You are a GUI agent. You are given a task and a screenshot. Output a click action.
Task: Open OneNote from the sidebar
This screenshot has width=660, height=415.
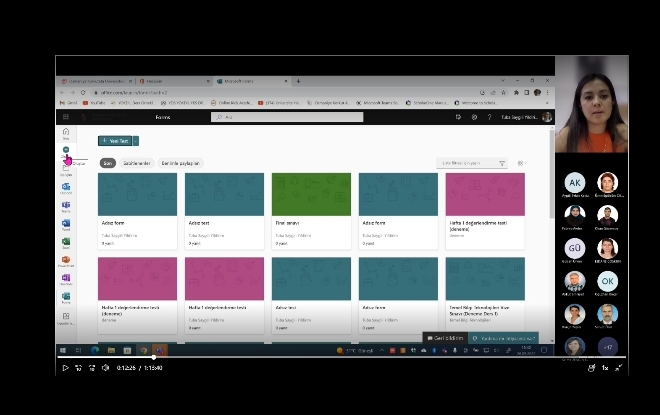(x=66, y=278)
